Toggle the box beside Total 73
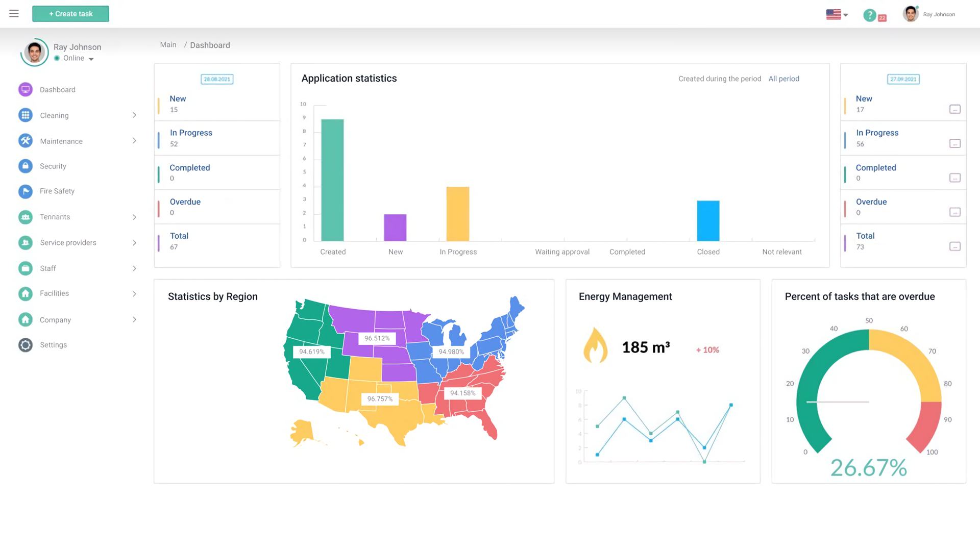 coord(954,246)
